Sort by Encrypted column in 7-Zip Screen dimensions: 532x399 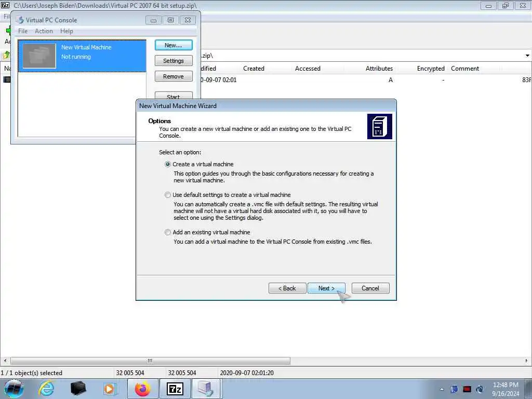[x=431, y=69]
